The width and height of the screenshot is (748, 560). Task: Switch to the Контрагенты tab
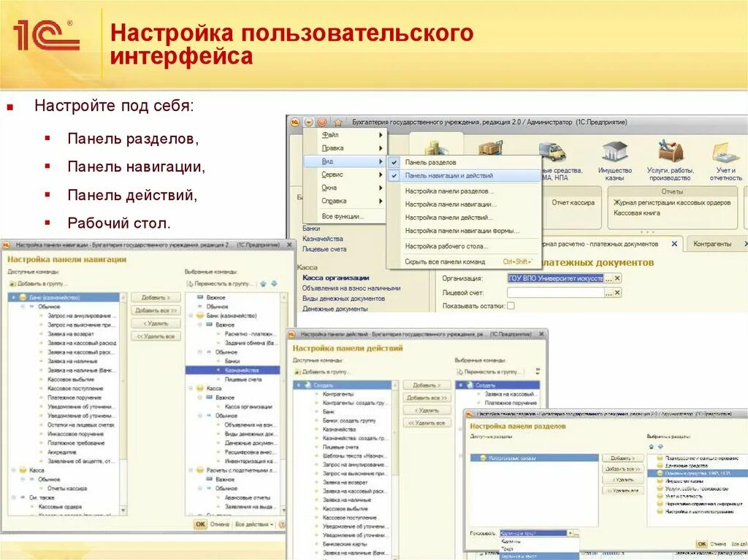pyautogui.click(x=711, y=244)
